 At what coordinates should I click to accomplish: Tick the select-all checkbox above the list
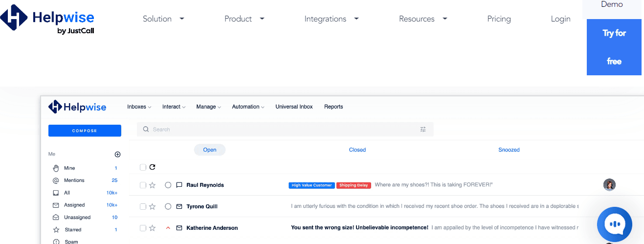tap(143, 167)
